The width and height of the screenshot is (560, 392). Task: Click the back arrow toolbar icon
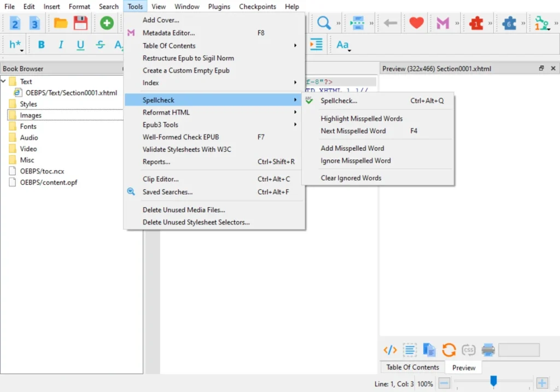tap(390, 23)
